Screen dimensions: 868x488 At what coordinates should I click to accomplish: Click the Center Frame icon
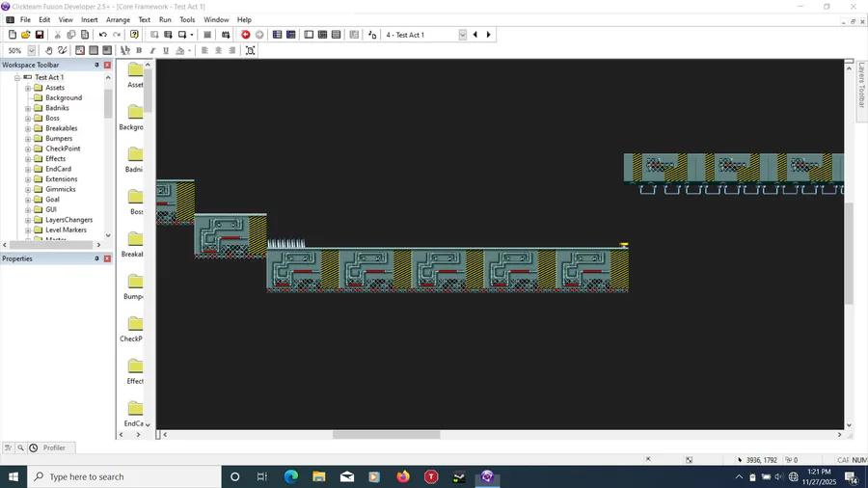pos(250,50)
